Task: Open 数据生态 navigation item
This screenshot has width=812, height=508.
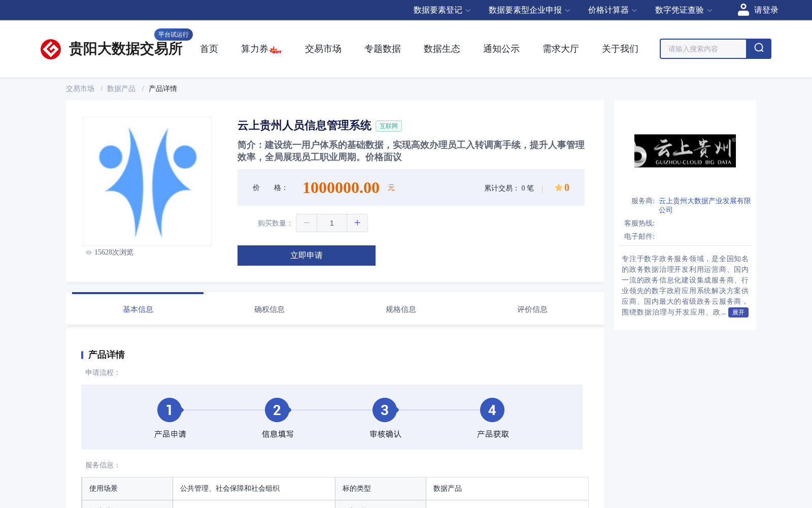Action: tap(442, 49)
